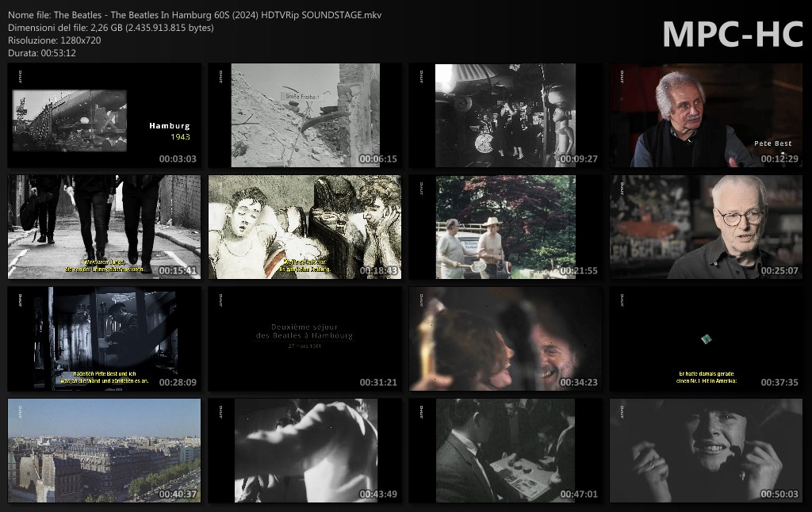Click the Hamburg 1943 thumbnail

(104, 116)
